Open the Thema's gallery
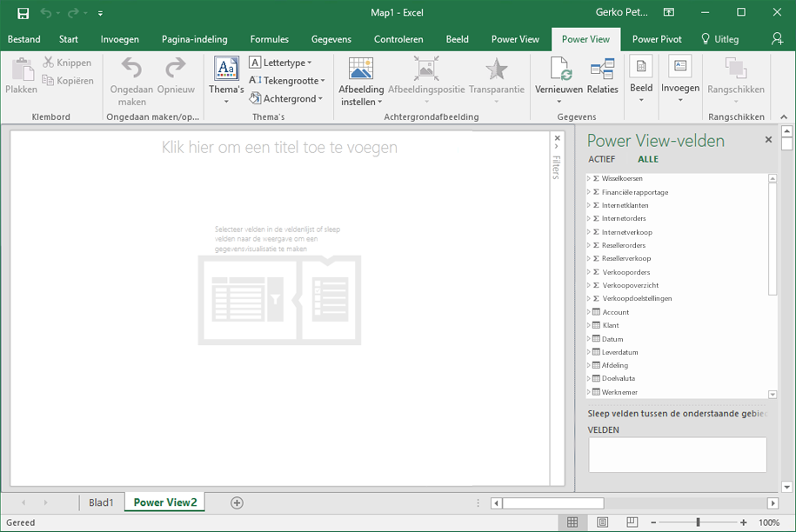The image size is (796, 532). (226, 80)
